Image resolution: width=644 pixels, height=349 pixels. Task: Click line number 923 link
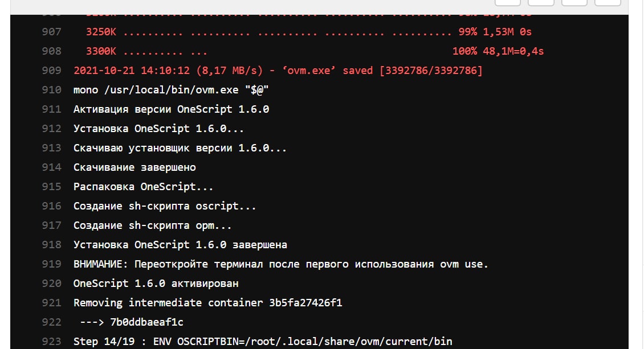[x=51, y=342]
